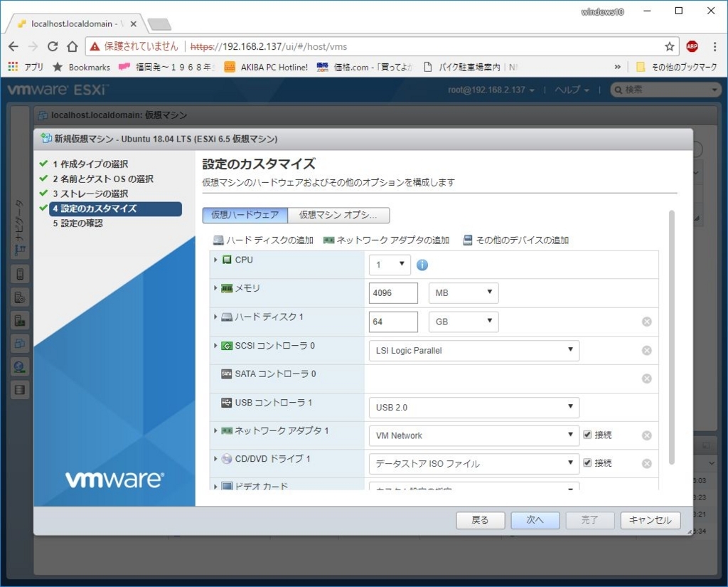Expand the Network Adapter 1 row
Screen dimensions: 728x587
(215, 431)
